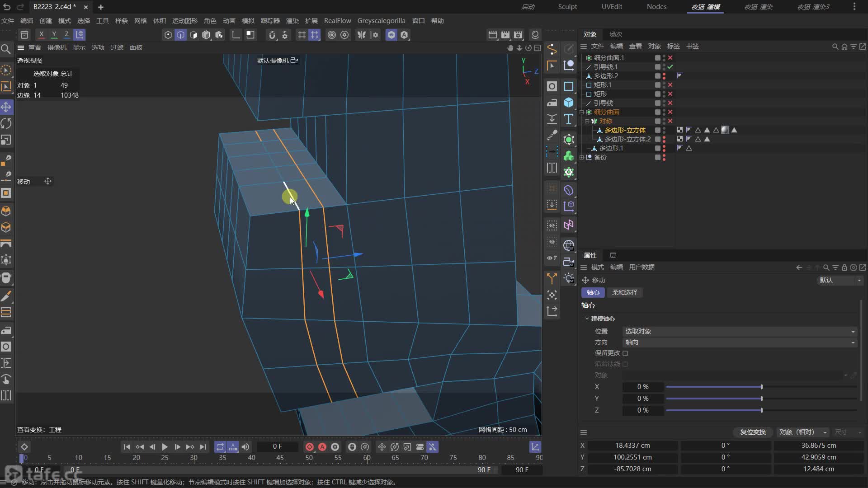Click the record active objects button
The width and height of the screenshot is (868, 488).
(310, 447)
